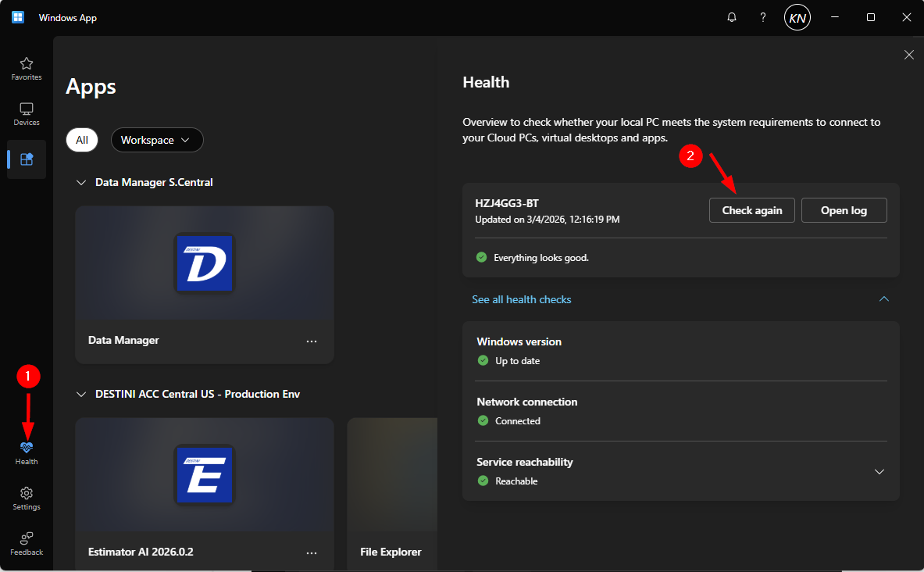This screenshot has height=572, width=924.
Task: Open the Feedback page
Action: [27, 543]
